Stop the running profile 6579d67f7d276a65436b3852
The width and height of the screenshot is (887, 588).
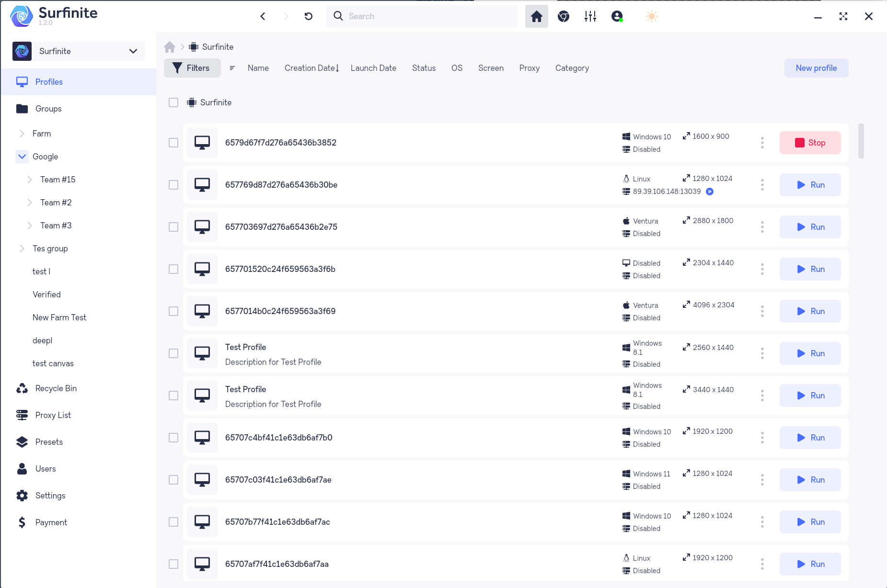(x=810, y=142)
